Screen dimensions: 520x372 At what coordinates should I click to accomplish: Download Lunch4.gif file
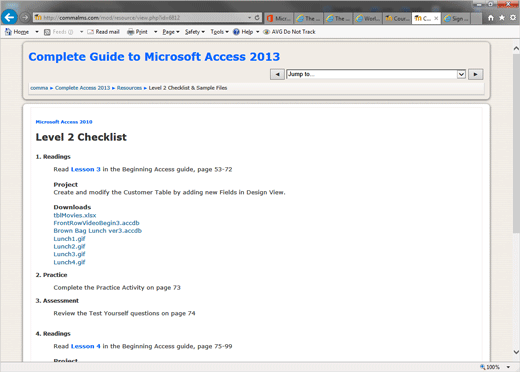pyautogui.click(x=69, y=262)
